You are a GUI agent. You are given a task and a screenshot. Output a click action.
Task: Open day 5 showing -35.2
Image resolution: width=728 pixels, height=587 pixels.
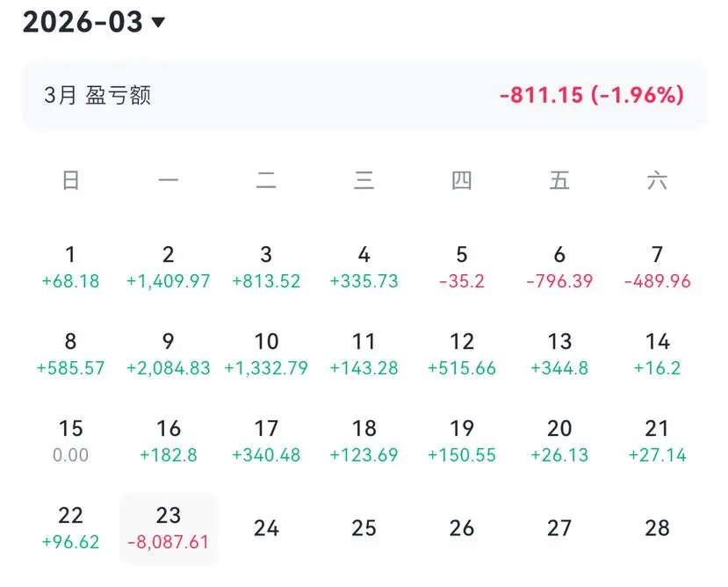coord(462,267)
